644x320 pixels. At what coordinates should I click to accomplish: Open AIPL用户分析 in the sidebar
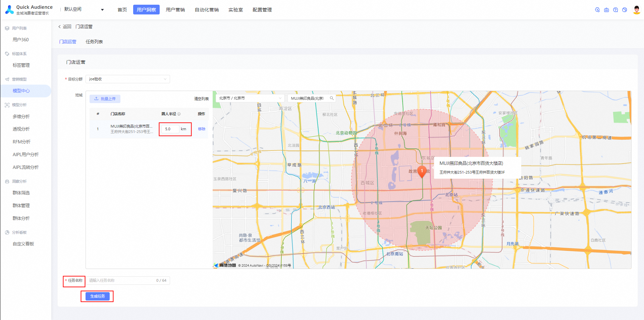pos(25,154)
